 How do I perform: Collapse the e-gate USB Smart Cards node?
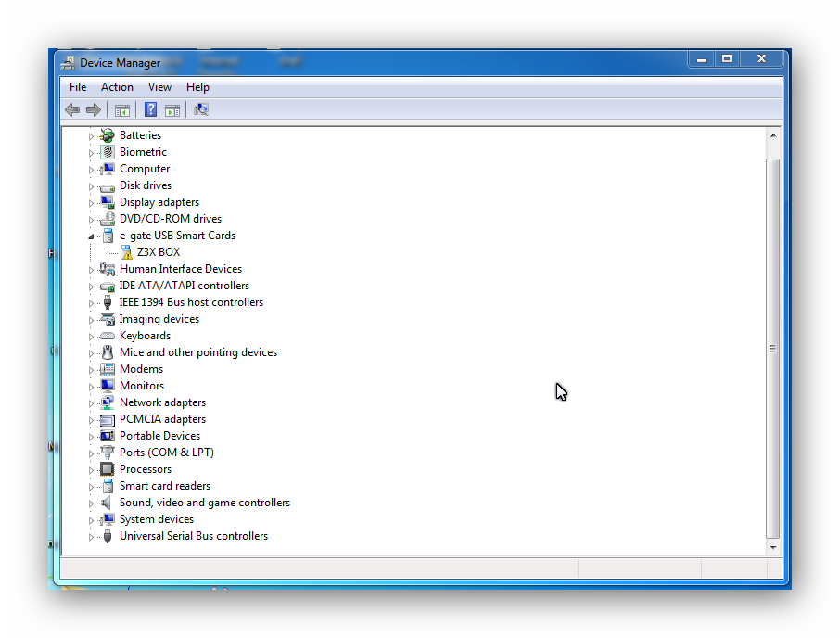[x=91, y=236]
